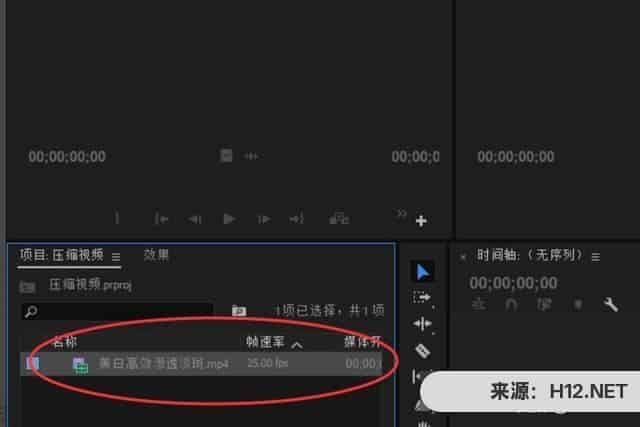This screenshot has height=427, width=640.
Task: Click Go to In point button
Action: point(161,219)
